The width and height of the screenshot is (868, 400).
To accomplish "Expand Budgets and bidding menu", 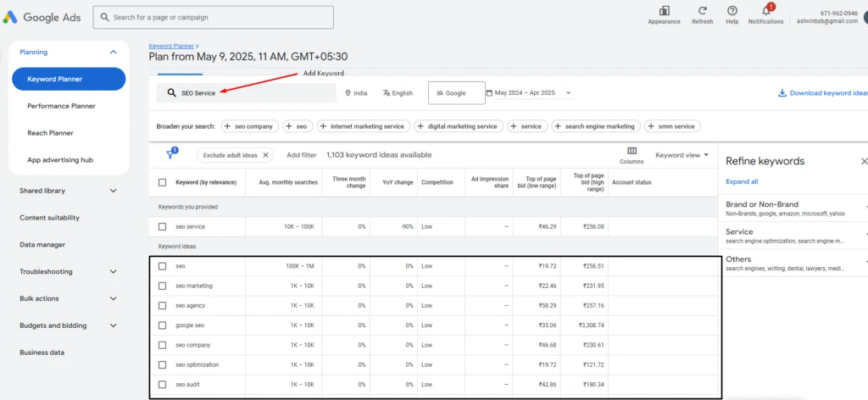I will pyautogui.click(x=114, y=326).
